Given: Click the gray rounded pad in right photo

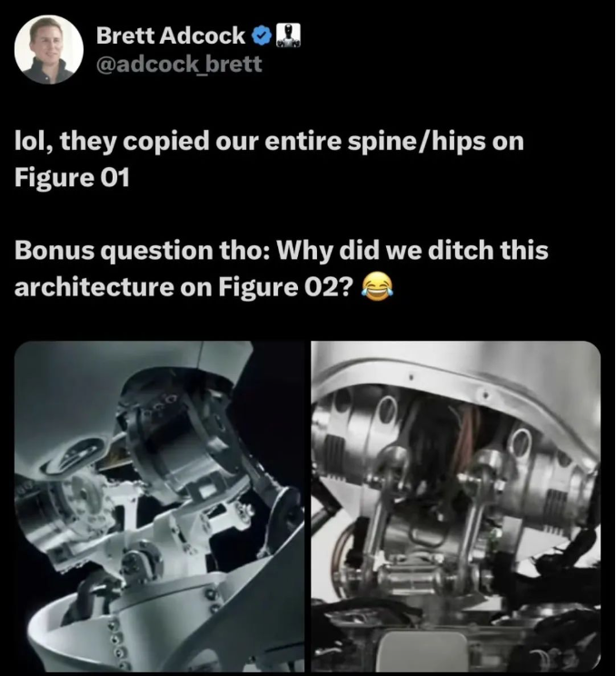Looking at the screenshot, I should tap(424, 651).
